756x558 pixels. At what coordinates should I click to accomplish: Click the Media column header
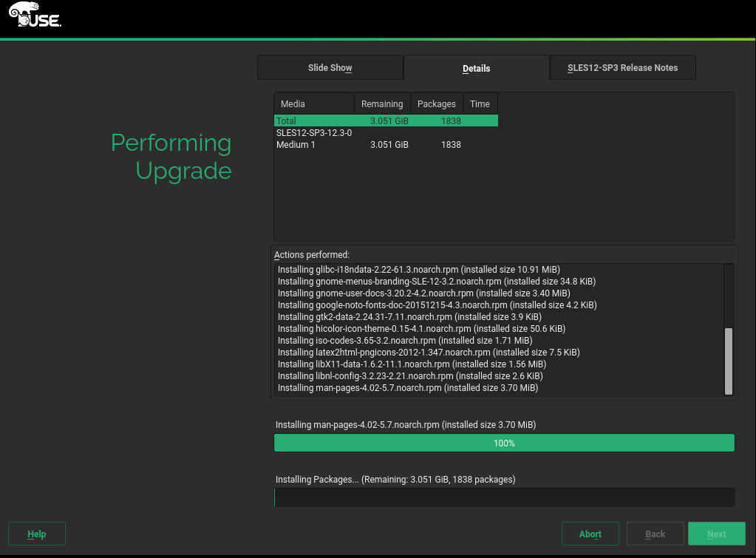click(314, 103)
